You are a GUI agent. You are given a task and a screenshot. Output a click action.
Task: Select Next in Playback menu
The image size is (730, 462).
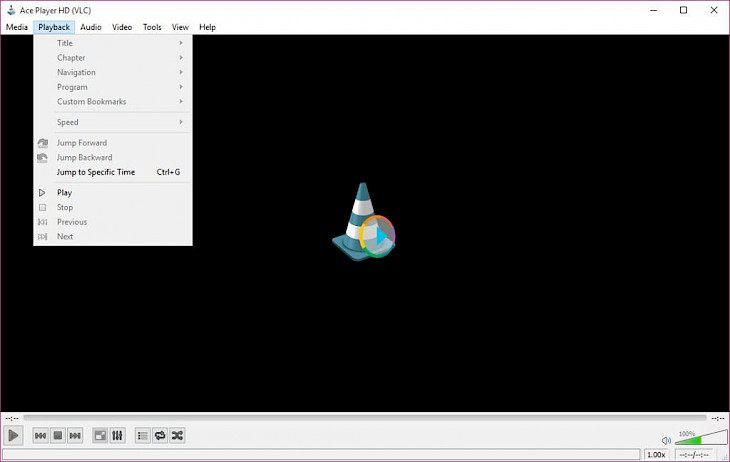click(113, 237)
